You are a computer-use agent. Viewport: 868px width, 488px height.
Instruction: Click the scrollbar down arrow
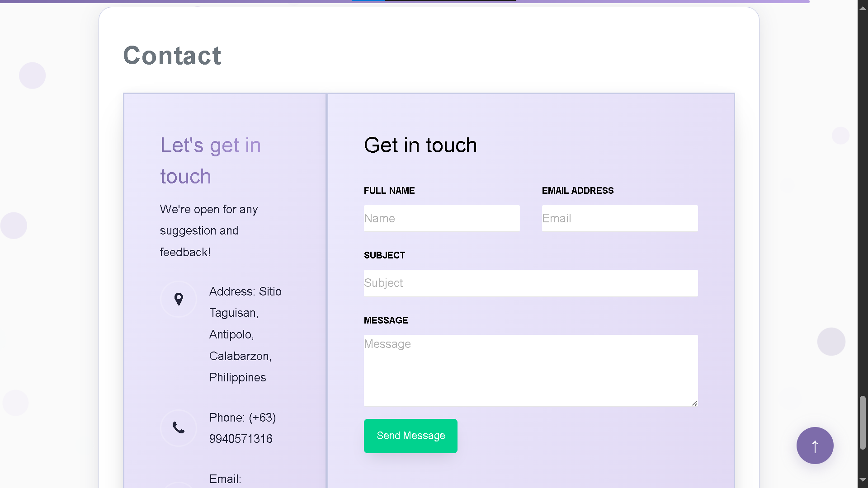click(863, 481)
